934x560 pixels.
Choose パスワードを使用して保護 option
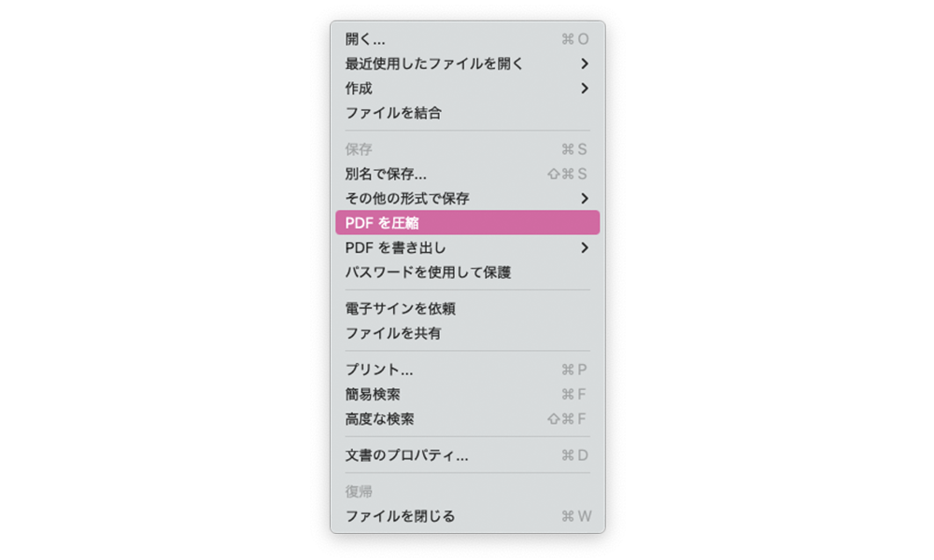(x=468, y=272)
